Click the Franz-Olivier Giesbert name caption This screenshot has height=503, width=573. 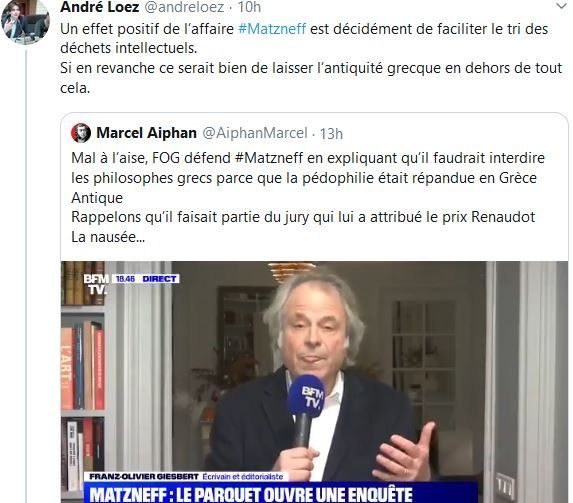click(144, 477)
